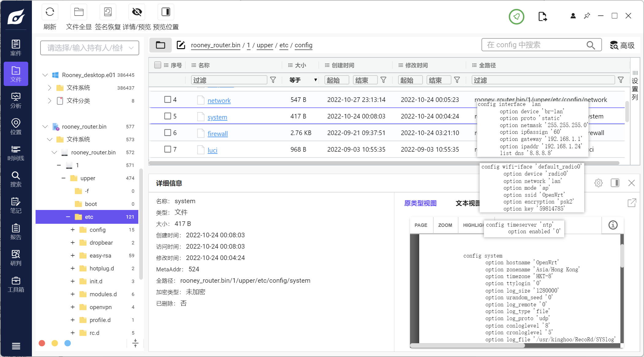The image size is (644, 357).
Task: Click the 刷新 refresh toolbar icon
Action: pyautogui.click(x=50, y=12)
